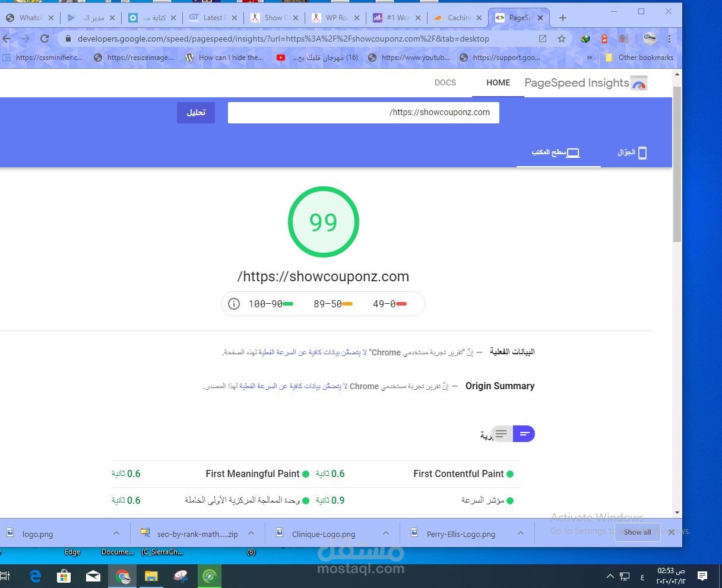Click the scrollbar down arrow
The height and width of the screenshot is (588, 722).
[x=677, y=513]
